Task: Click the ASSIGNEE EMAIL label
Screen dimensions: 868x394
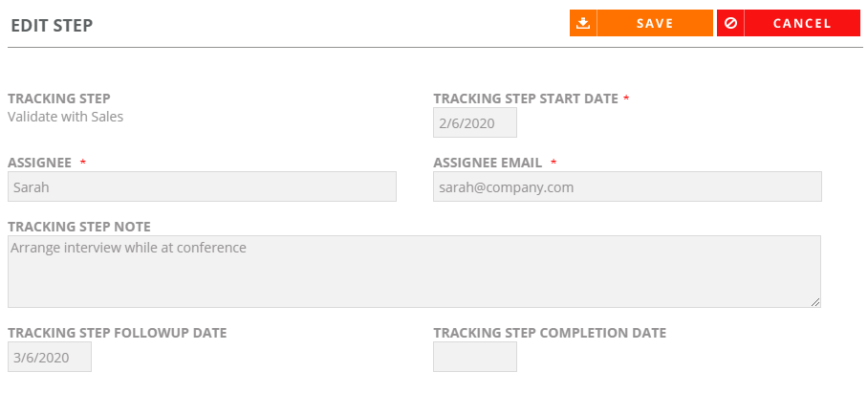Action: coord(488,163)
